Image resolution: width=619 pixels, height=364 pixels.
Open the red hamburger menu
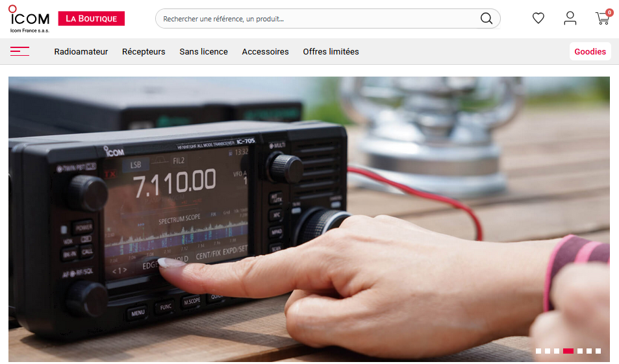(19, 51)
